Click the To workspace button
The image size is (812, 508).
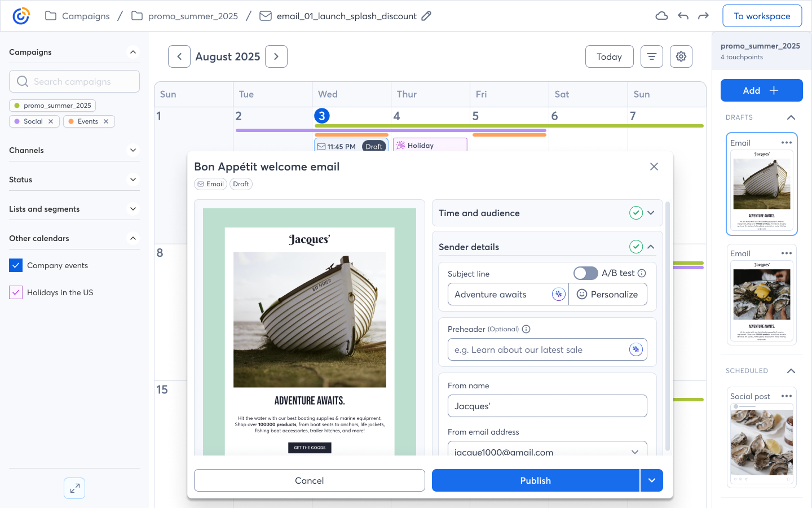[x=762, y=16]
